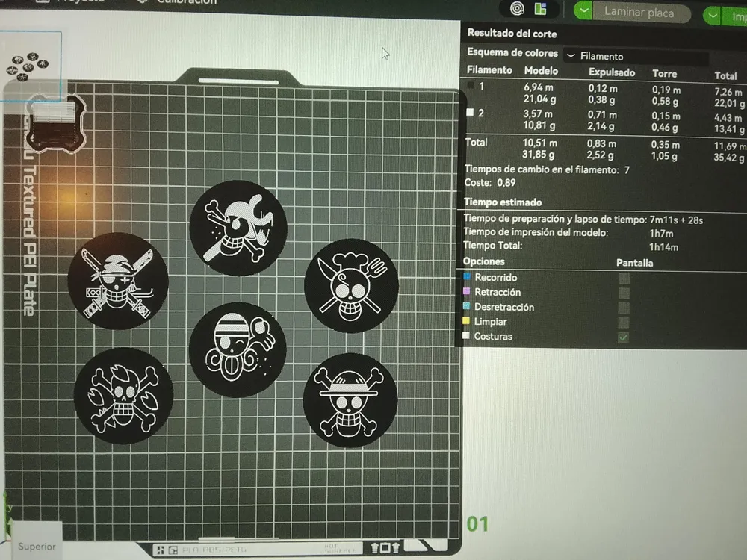Image resolution: width=747 pixels, height=560 pixels.
Task: Click the spiral filament view icon
Action: pos(517,8)
